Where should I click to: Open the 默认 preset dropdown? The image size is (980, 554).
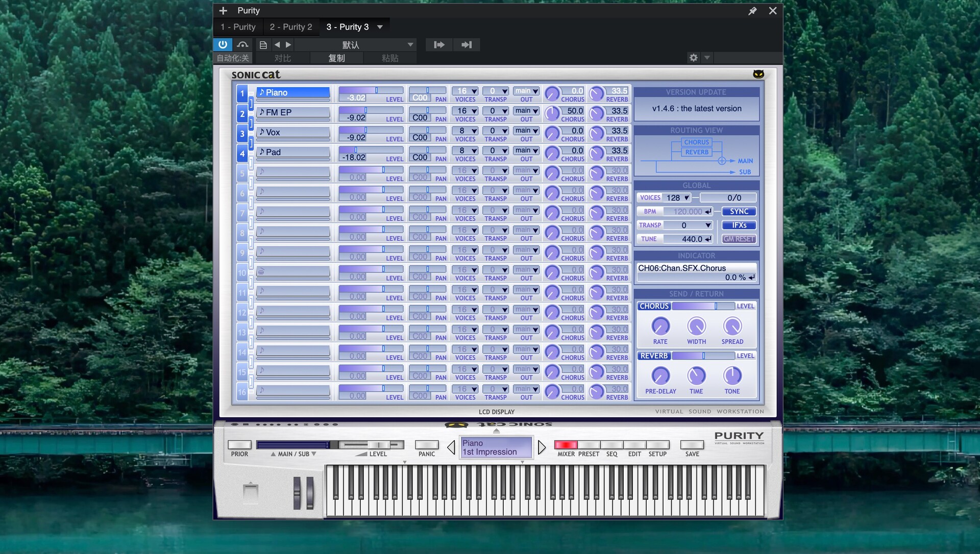click(x=356, y=45)
